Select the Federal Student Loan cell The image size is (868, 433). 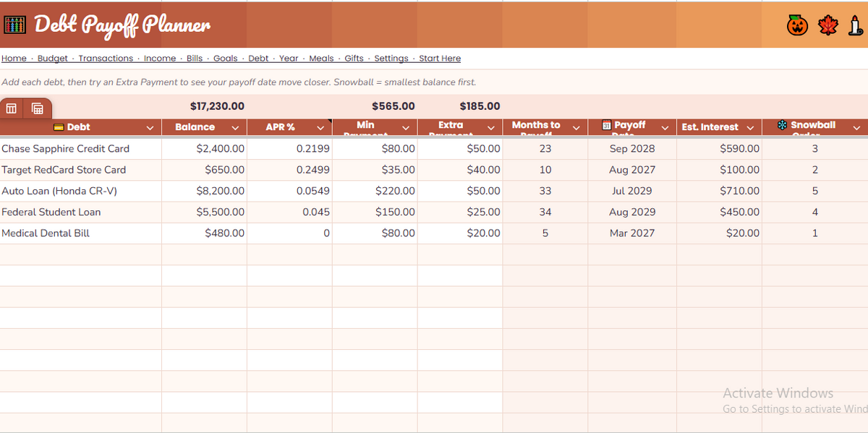80,212
